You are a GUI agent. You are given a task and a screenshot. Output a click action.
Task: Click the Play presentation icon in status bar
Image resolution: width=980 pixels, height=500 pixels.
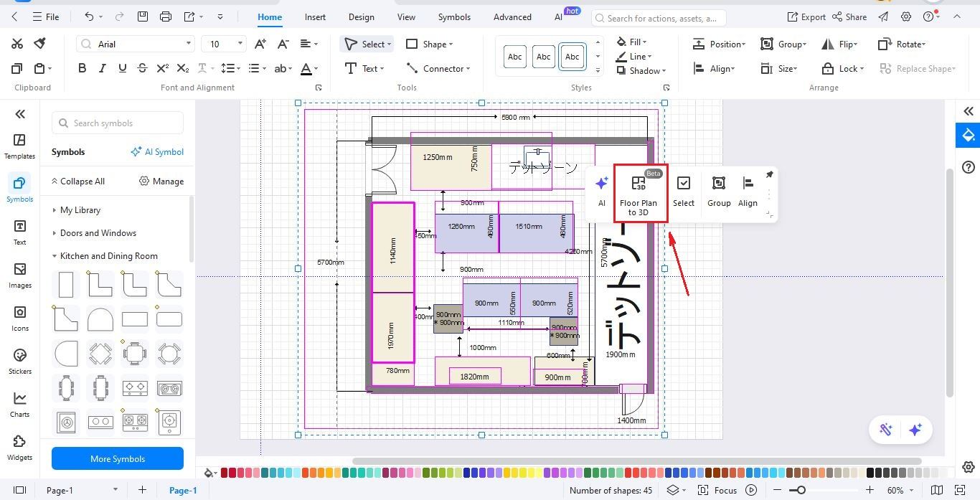(x=751, y=490)
